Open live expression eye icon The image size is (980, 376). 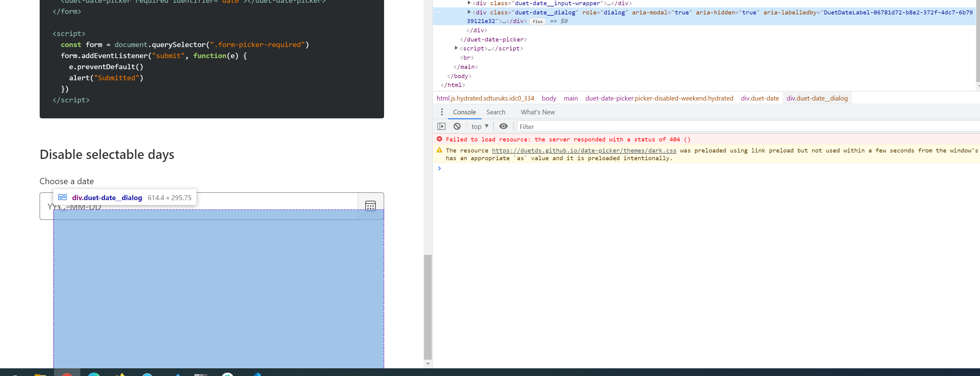tap(503, 126)
